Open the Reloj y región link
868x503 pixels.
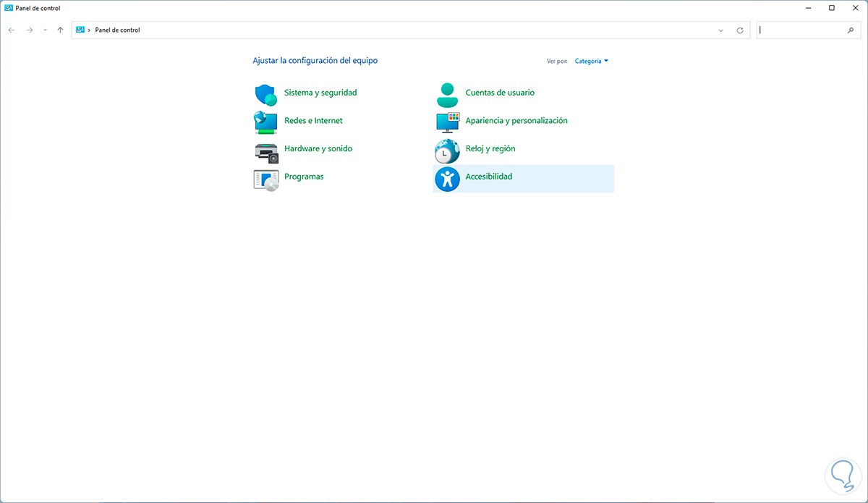(490, 148)
